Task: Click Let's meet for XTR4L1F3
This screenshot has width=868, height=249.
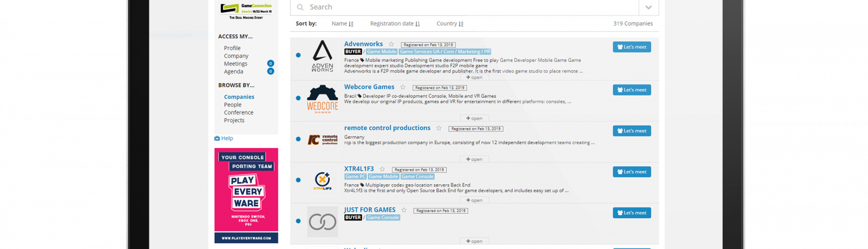Action: click(632, 172)
